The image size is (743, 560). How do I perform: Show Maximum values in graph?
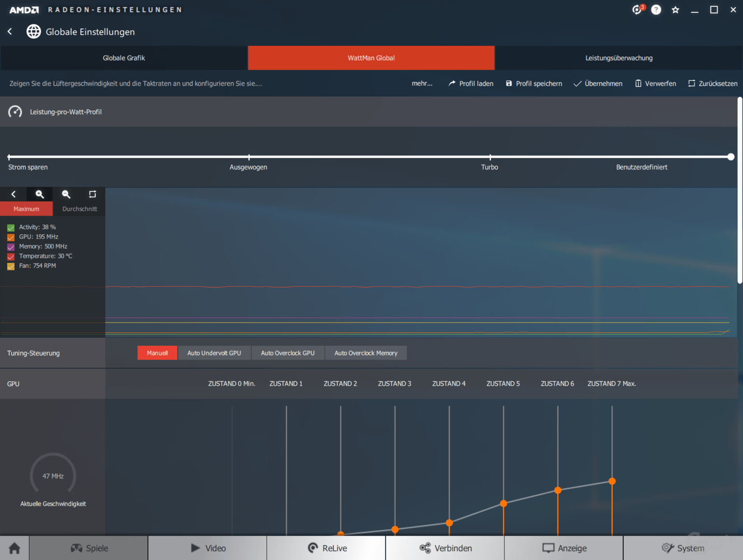click(x=26, y=209)
